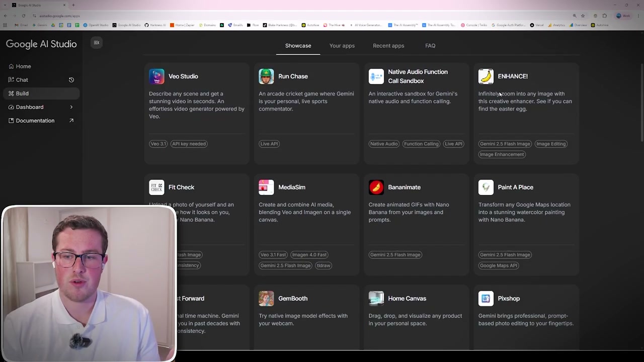Go back with the browser back arrow
644x362 pixels.
coord(6,16)
